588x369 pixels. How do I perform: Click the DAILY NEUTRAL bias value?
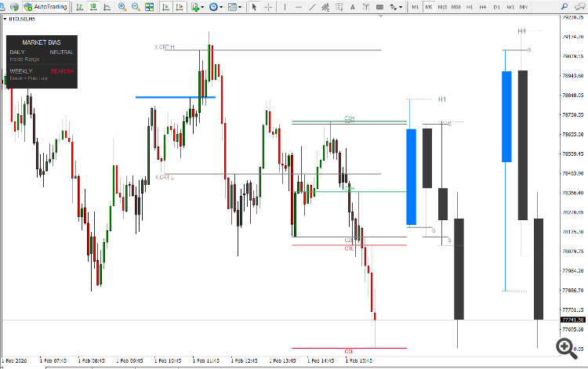pyautogui.click(x=61, y=52)
